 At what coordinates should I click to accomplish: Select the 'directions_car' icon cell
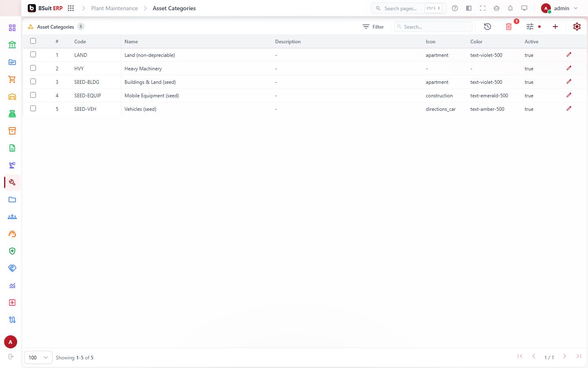point(441,109)
